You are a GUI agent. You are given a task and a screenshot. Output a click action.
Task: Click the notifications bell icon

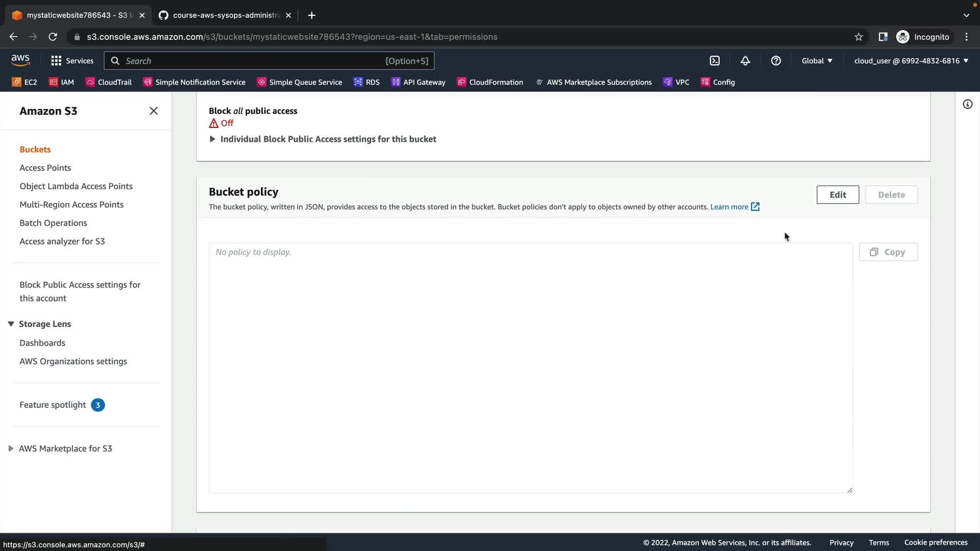745,61
